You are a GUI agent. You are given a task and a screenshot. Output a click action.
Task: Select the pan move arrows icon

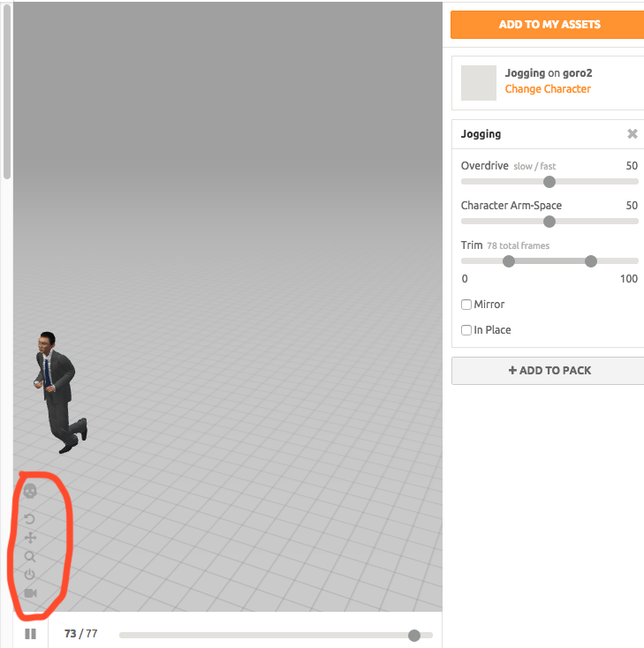click(30, 538)
